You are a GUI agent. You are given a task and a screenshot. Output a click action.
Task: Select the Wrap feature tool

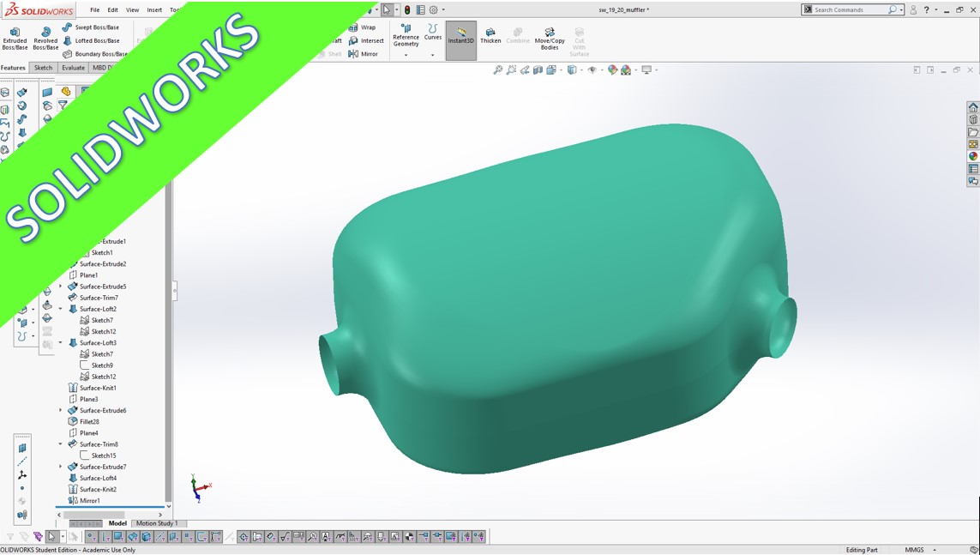363,27
